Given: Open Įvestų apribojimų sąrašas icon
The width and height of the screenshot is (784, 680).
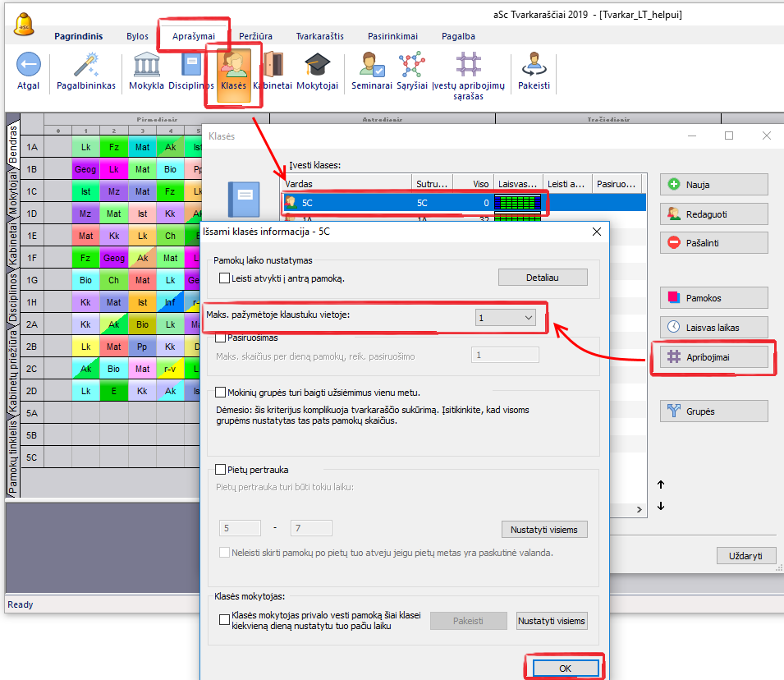Looking at the screenshot, I should (468, 66).
